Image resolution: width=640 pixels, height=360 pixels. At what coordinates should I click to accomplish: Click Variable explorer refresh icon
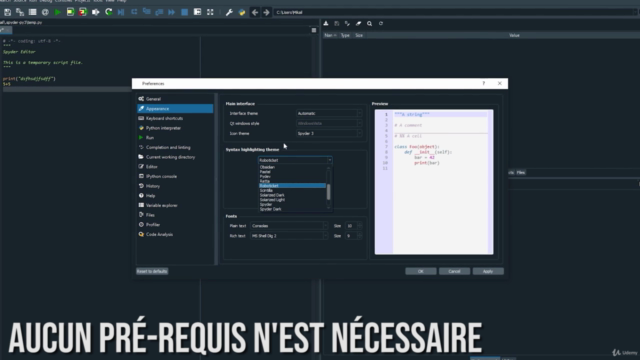coord(381,24)
